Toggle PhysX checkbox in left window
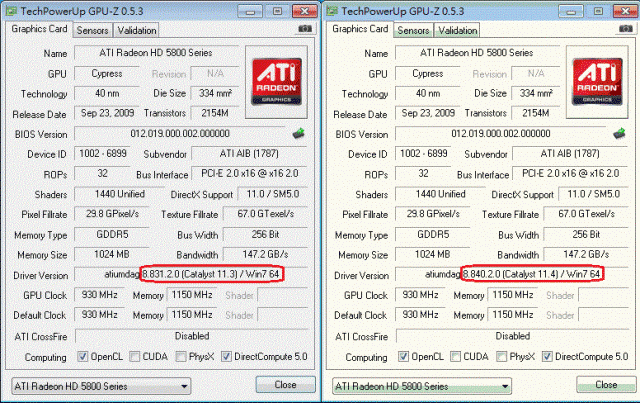640x403 pixels. (x=181, y=356)
